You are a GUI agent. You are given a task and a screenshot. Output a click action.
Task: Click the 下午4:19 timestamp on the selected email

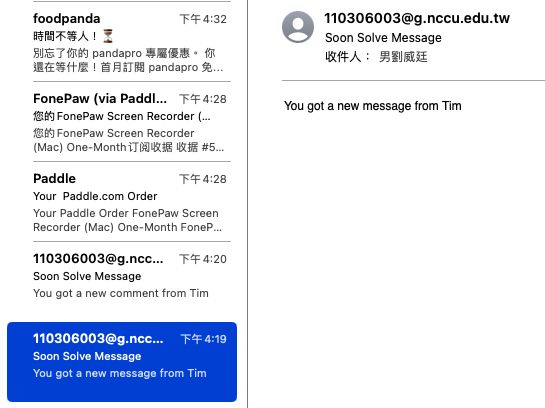tap(204, 339)
